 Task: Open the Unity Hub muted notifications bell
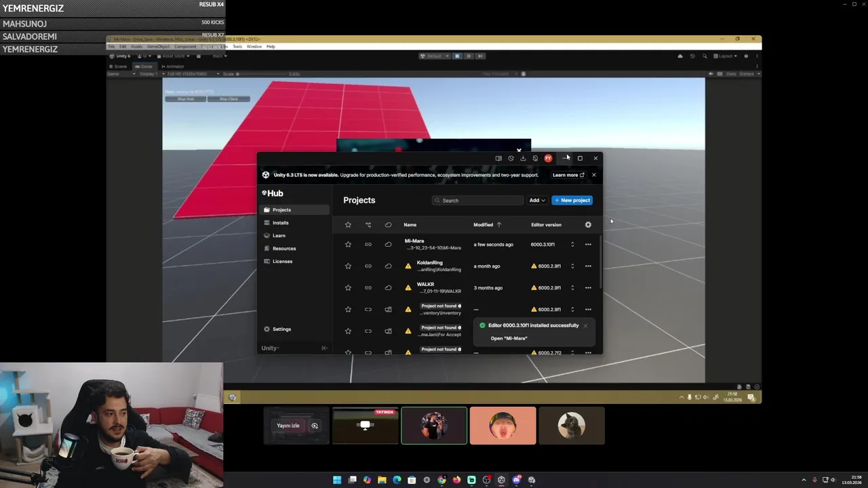(x=535, y=159)
